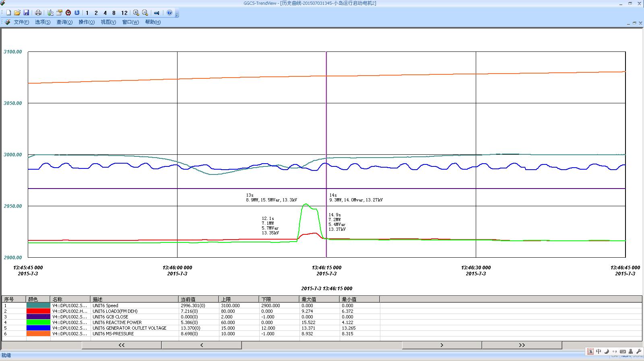Click the '14s 9.3MW' chart annotation

[356, 197]
